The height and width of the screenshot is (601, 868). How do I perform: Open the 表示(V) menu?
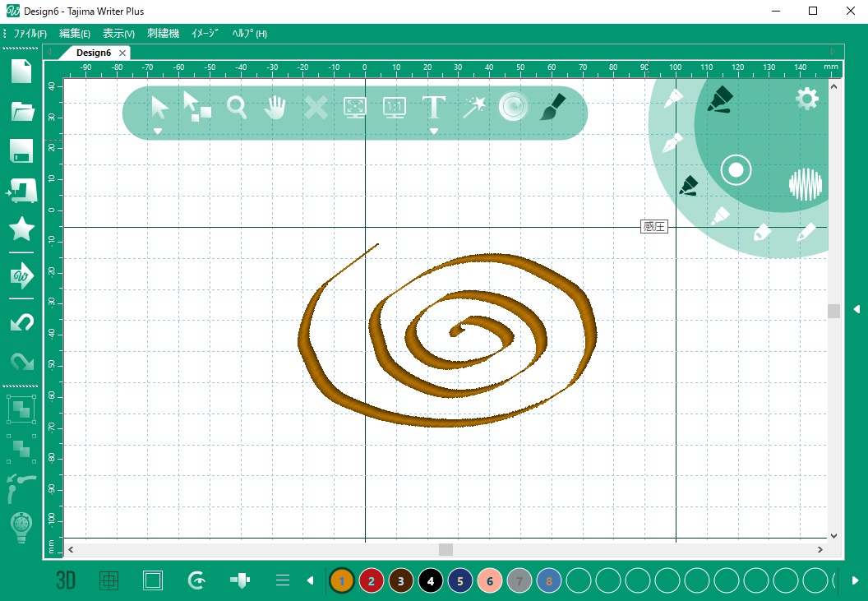pyautogui.click(x=118, y=33)
